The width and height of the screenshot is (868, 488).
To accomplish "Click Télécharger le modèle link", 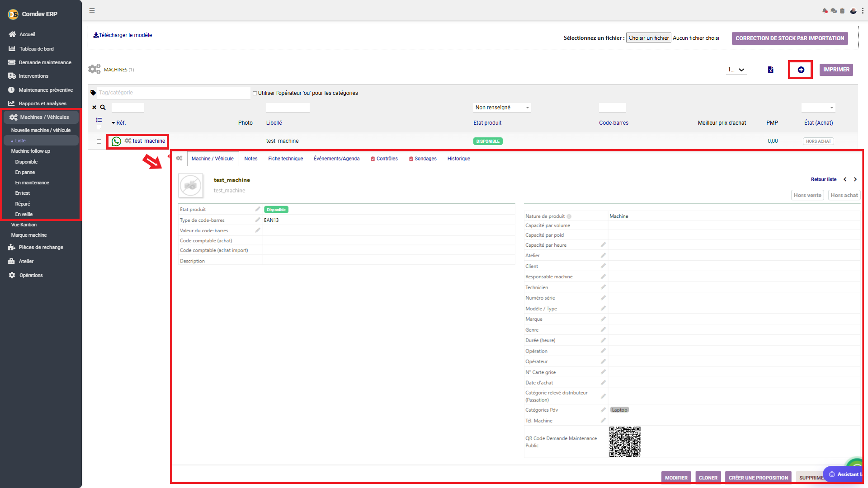I will click(x=123, y=35).
